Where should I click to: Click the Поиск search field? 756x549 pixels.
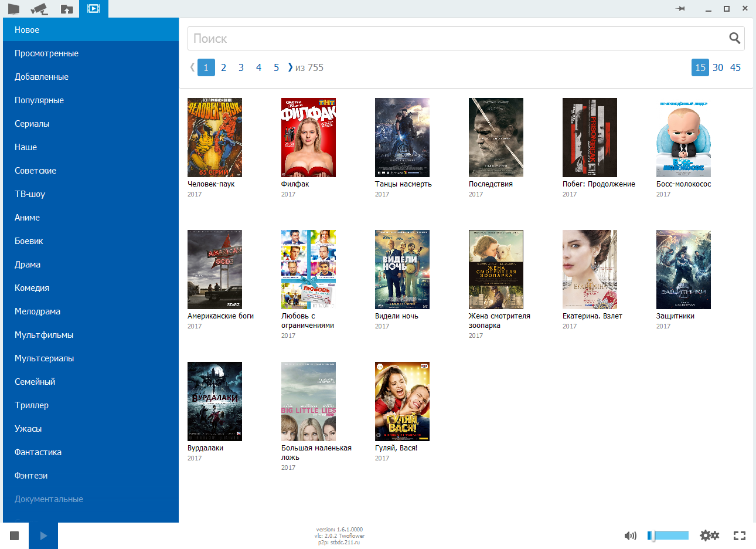click(466, 38)
